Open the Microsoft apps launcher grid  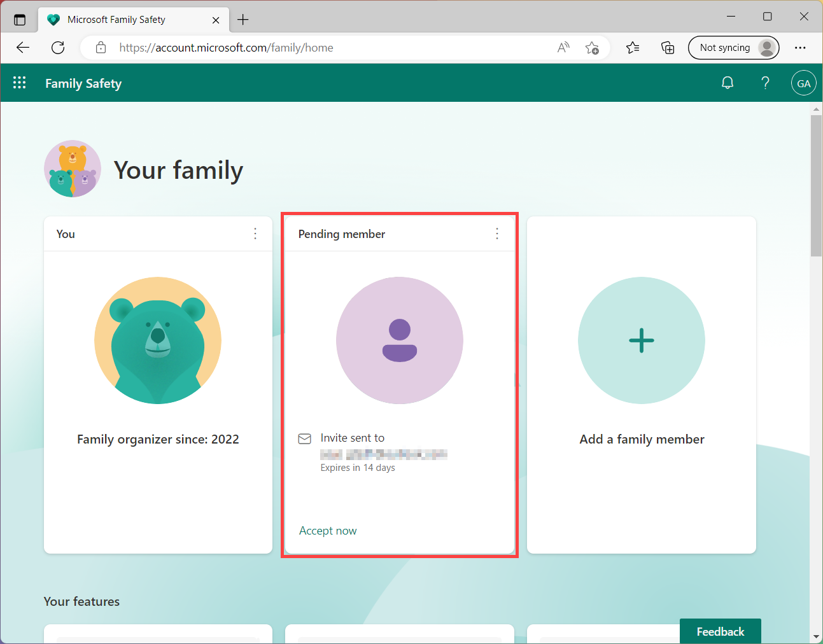[x=20, y=83]
